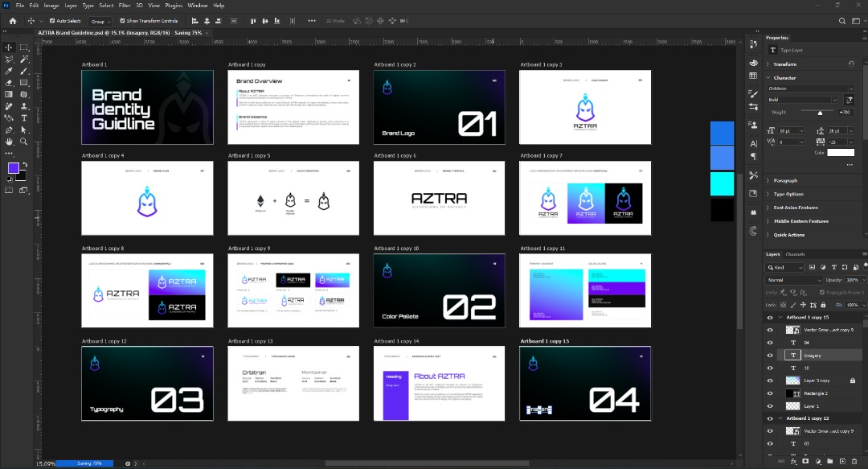Hide the Artboard 1 copy 15 group
868x469 pixels.
[770, 318]
